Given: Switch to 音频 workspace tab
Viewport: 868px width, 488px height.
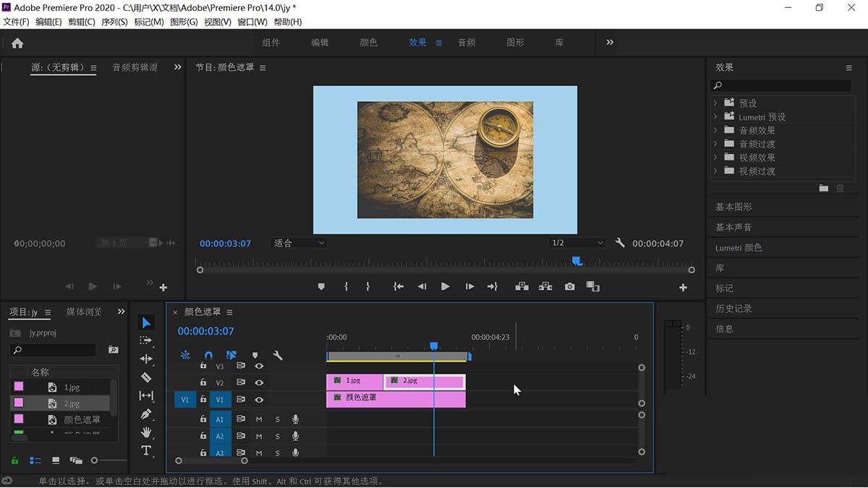Looking at the screenshot, I should coord(467,43).
